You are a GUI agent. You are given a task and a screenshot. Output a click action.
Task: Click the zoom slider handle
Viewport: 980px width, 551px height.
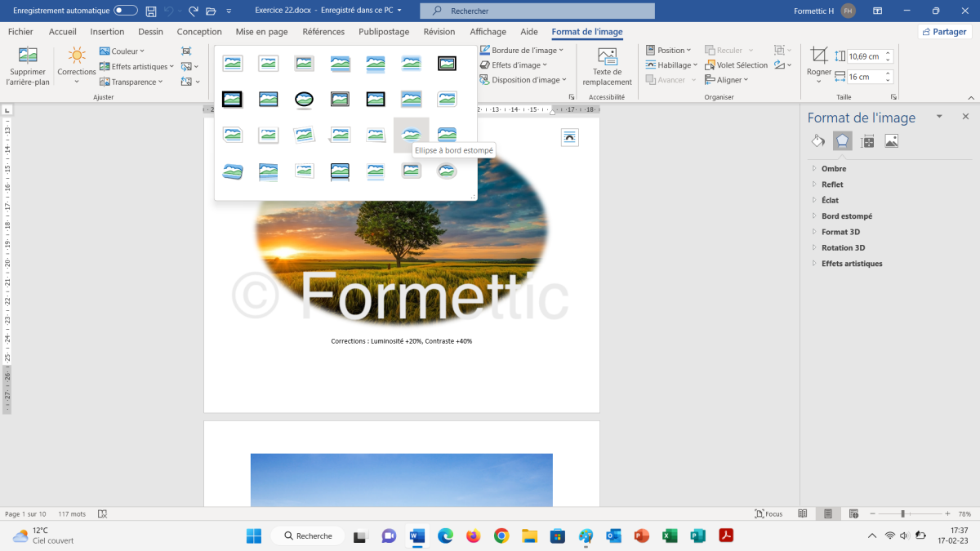902,513
